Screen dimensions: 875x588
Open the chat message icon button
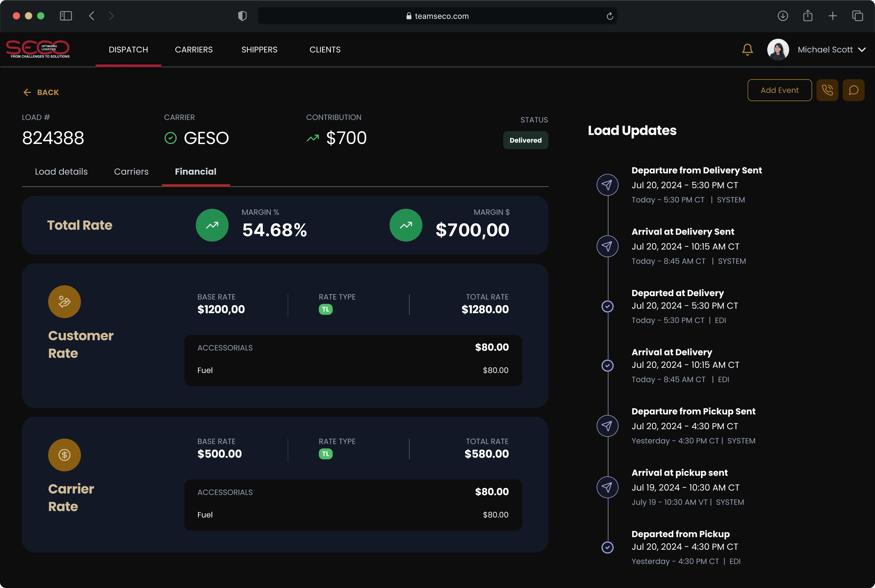[853, 90]
